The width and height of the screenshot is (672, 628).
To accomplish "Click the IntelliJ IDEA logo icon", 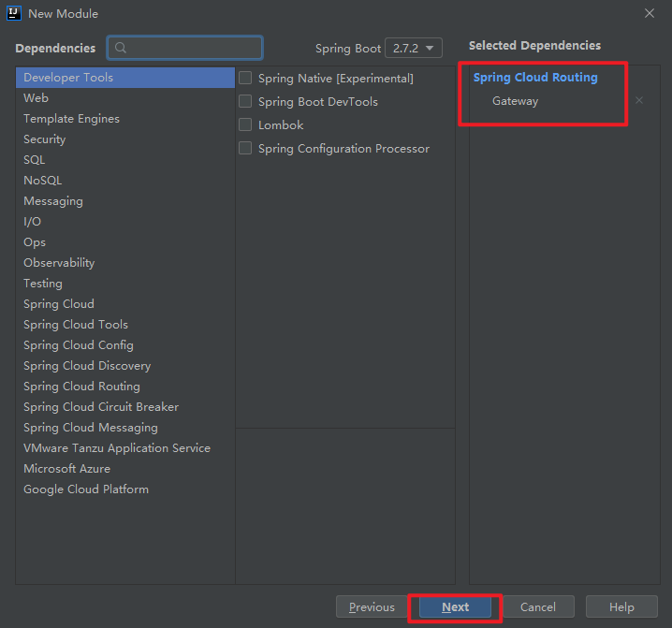I will click(14, 13).
